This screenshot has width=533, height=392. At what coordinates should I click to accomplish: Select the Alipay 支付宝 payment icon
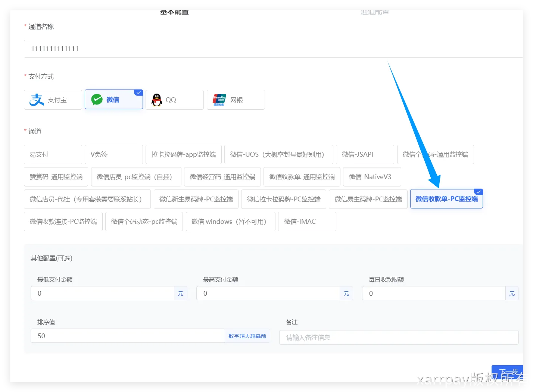click(37, 100)
